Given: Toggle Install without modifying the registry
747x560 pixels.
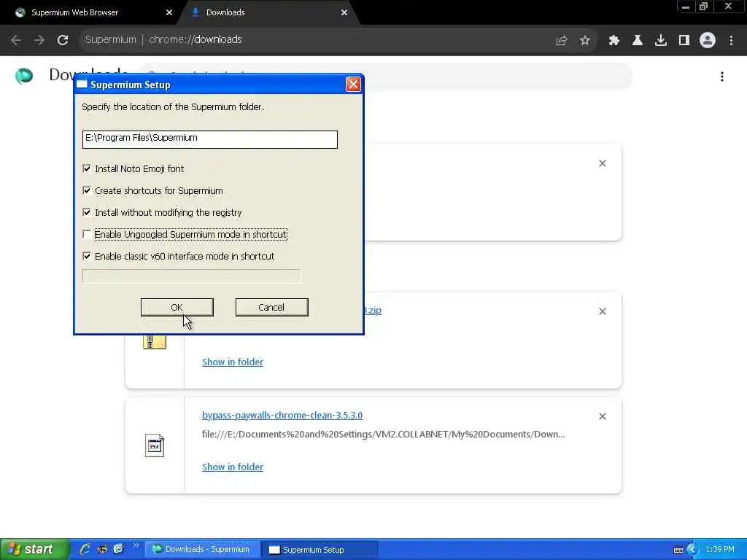Looking at the screenshot, I should 87,212.
